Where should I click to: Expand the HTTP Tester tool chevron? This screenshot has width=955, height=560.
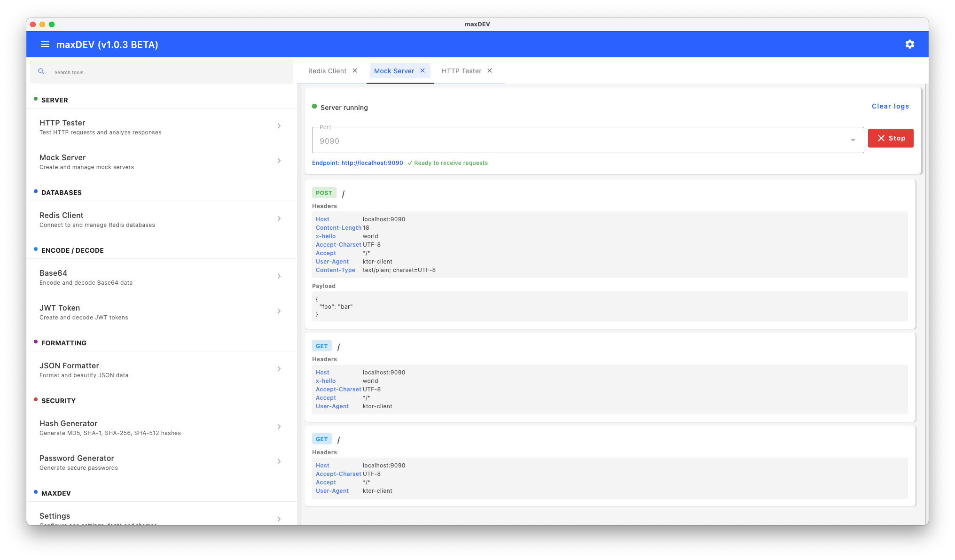click(280, 126)
